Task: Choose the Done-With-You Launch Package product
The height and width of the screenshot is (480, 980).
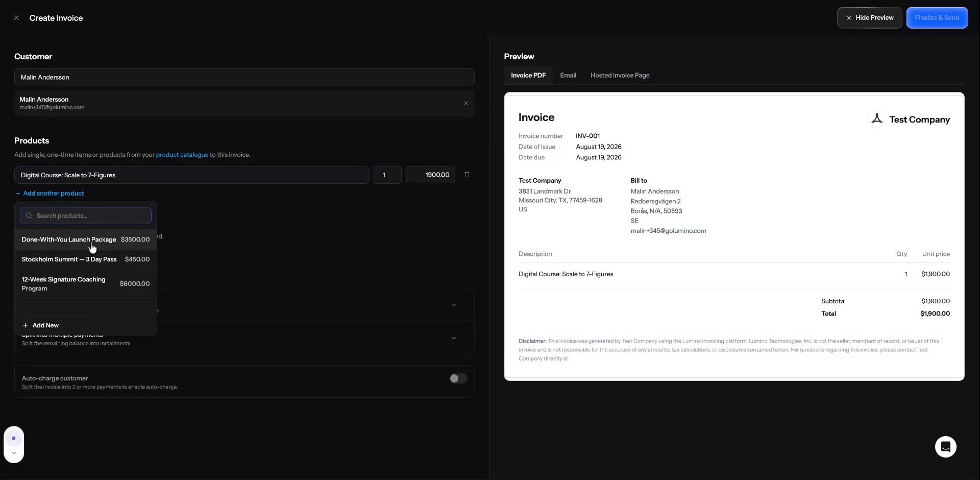Action: point(86,239)
